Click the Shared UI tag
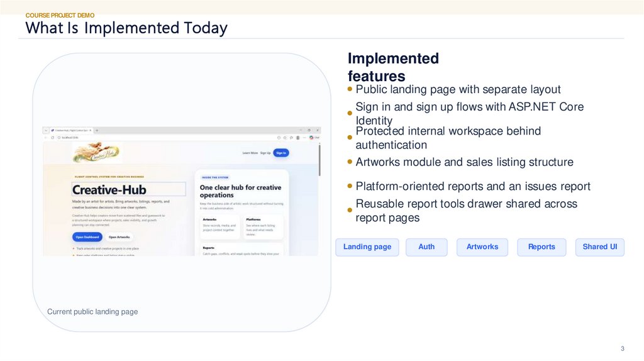Image resolution: width=644 pixels, height=361 pixels. pyautogui.click(x=599, y=247)
